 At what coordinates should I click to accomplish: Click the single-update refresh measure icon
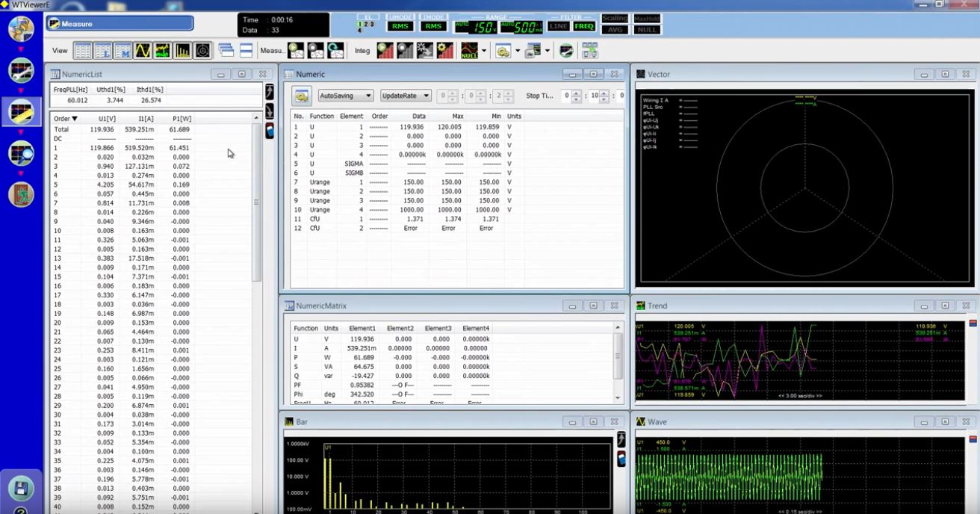[336, 51]
